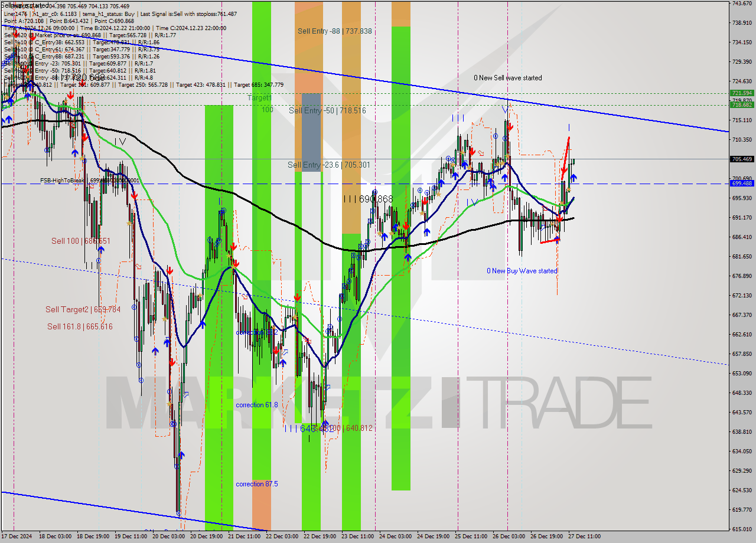Select the '24 Dec 19:00' time axis label
This screenshot has height=543, width=756.
coord(434,537)
